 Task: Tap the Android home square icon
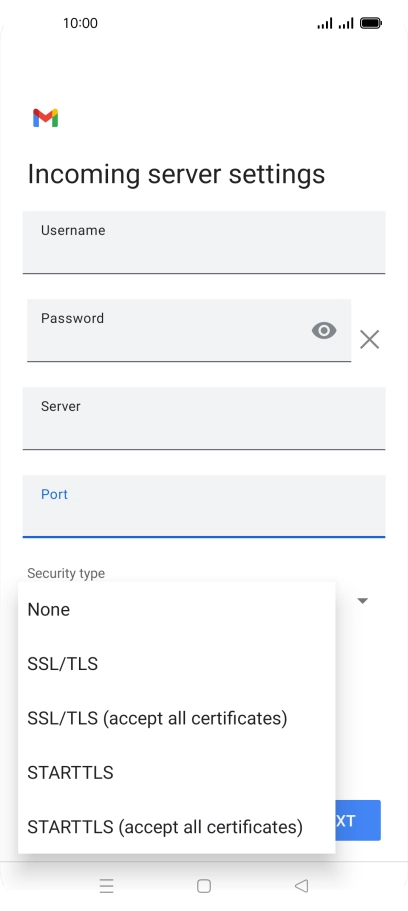pyautogui.click(x=203, y=885)
